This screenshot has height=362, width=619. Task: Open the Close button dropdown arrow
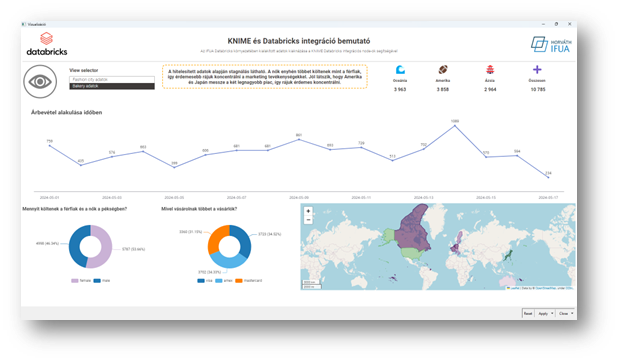coord(572,313)
